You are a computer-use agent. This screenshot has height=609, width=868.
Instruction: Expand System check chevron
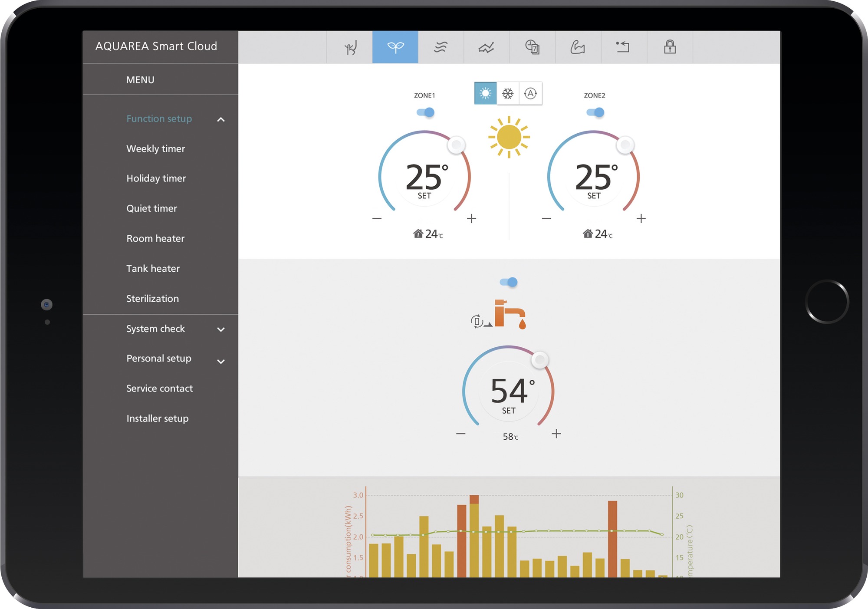221,329
